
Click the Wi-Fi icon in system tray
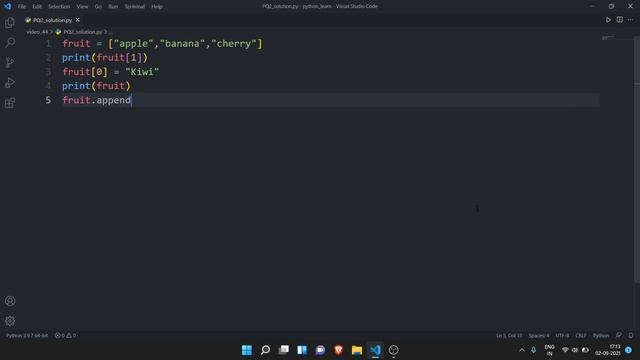point(565,350)
